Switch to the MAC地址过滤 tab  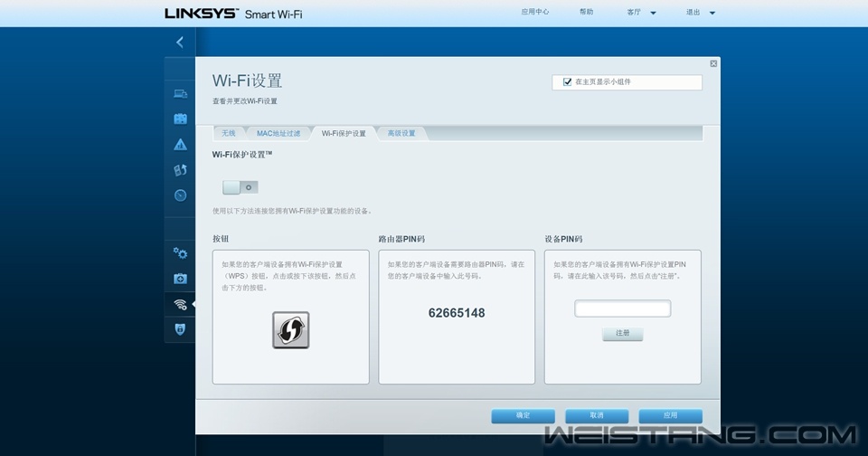278,133
